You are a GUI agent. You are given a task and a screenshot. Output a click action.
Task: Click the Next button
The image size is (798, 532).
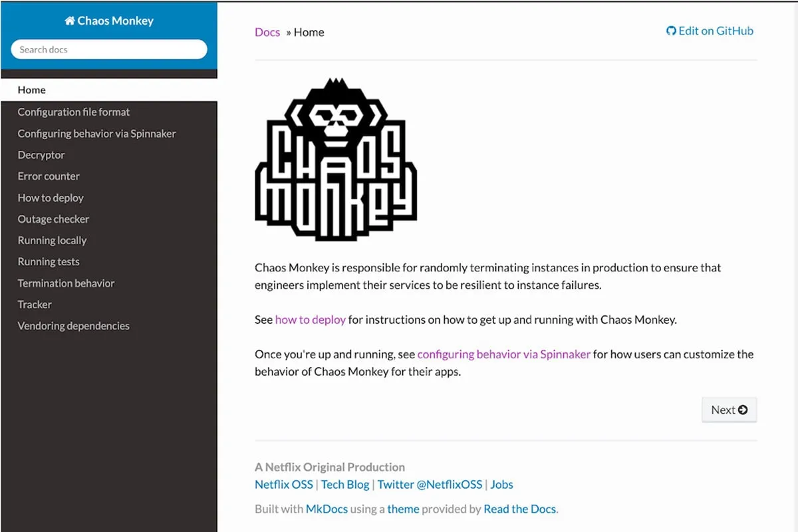(x=729, y=410)
